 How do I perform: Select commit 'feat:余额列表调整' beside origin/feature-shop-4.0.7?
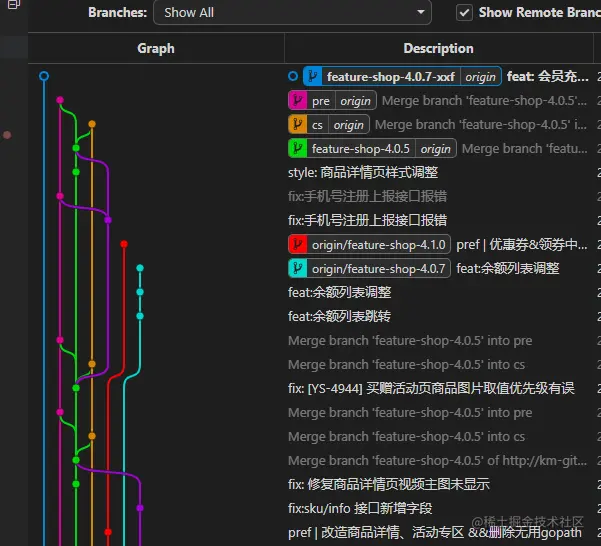(508, 269)
